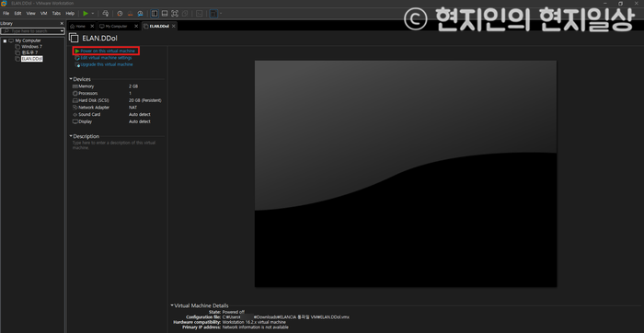Click the large VM icon beside ELAN.DDol heading
This screenshot has width=644, height=333.
(74, 39)
